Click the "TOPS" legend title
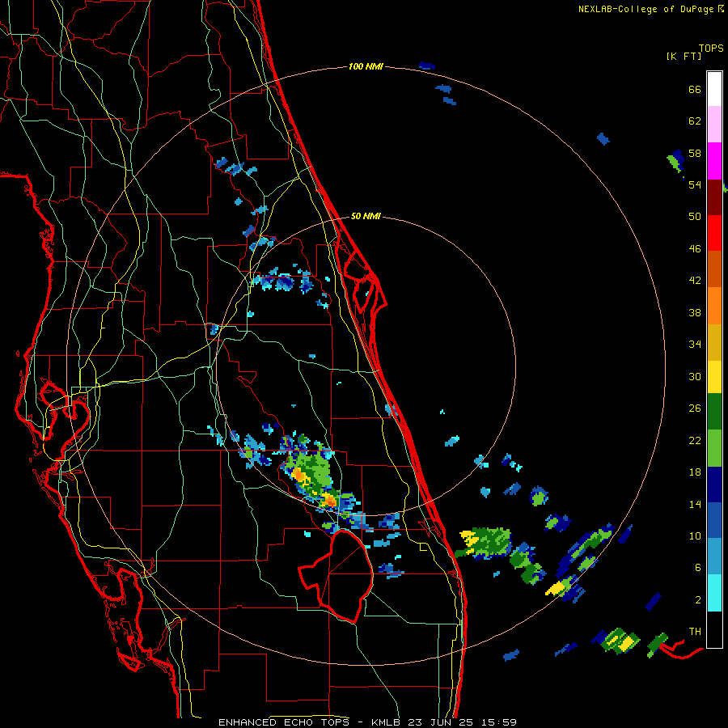The height and width of the screenshot is (728, 728). [x=711, y=48]
